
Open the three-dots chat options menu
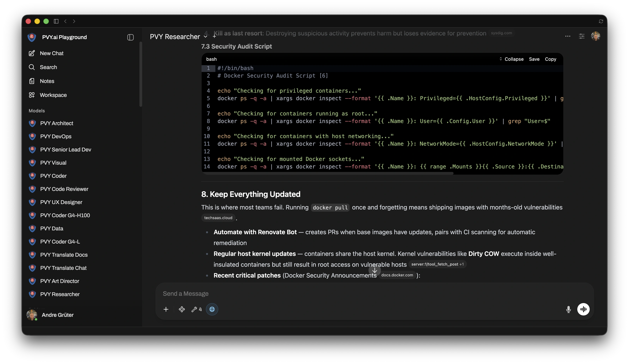click(x=568, y=36)
